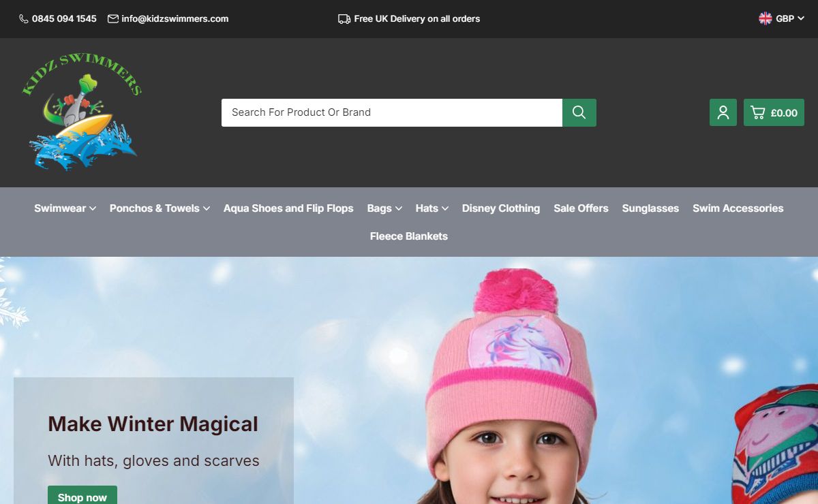Call phone number 0845 094 1545

64,19
